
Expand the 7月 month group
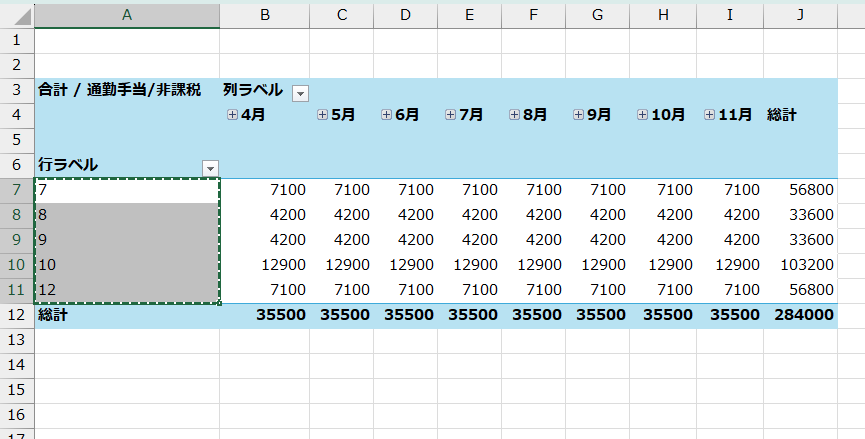(x=450, y=115)
